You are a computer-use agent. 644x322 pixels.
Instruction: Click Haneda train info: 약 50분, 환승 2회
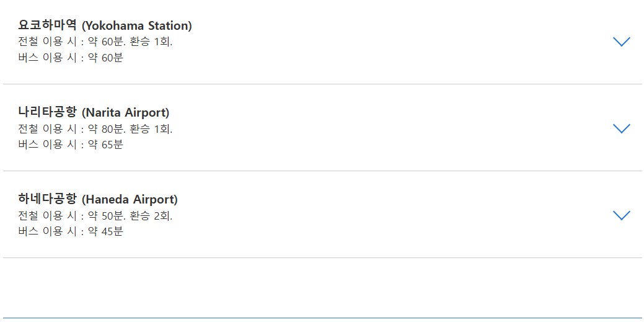click(95, 215)
